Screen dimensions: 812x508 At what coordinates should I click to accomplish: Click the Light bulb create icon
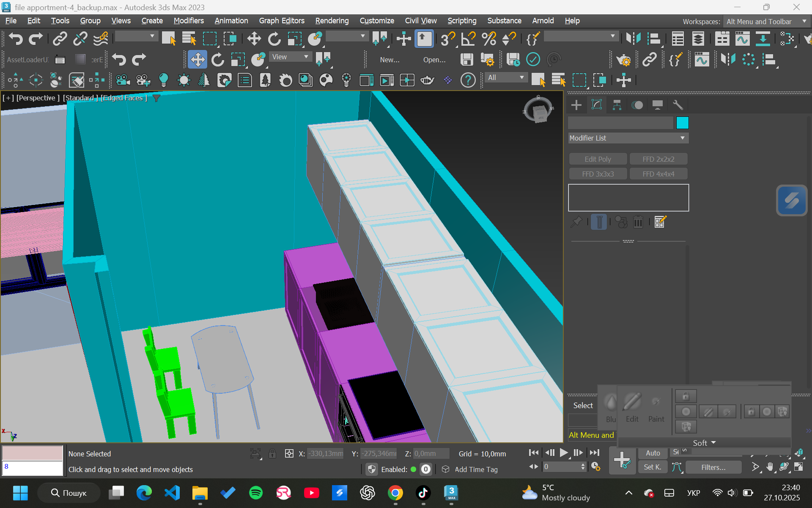pyautogui.click(x=164, y=80)
